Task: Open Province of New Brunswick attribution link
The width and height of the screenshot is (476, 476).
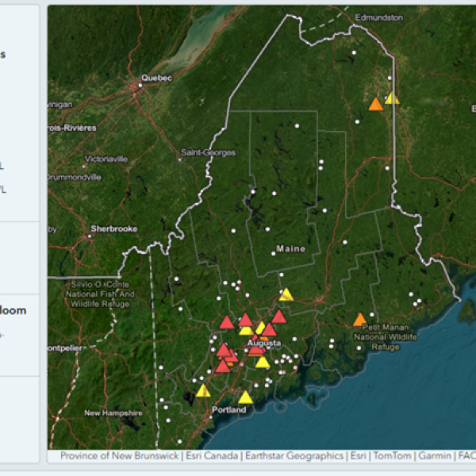Action: (119, 455)
